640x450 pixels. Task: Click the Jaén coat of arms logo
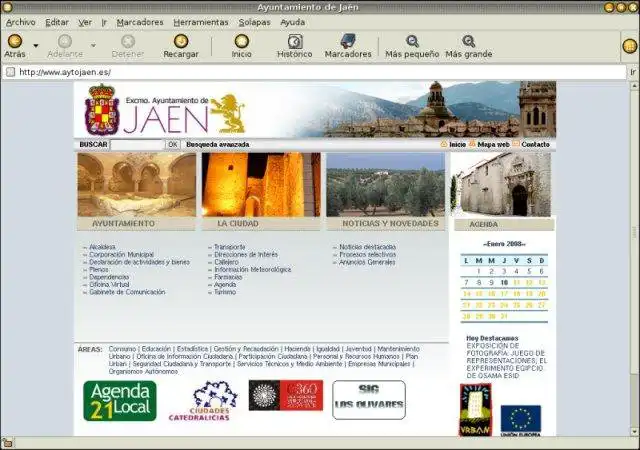click(102, 109)
